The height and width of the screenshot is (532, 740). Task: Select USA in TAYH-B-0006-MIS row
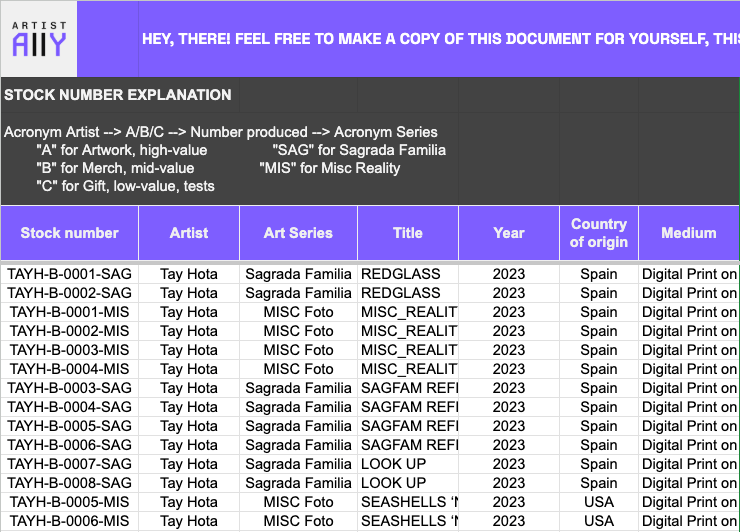tap(599, 521)
